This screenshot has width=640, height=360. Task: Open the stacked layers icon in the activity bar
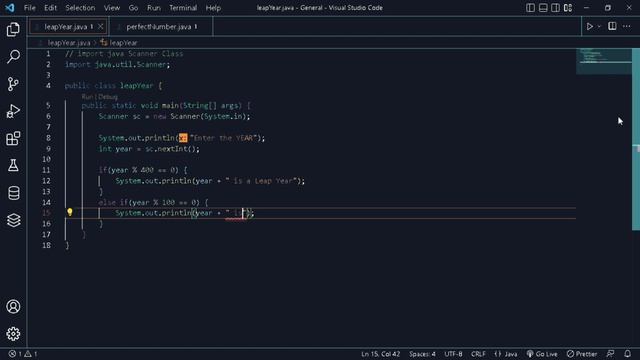pyautogui.click(x=13, y=220)
